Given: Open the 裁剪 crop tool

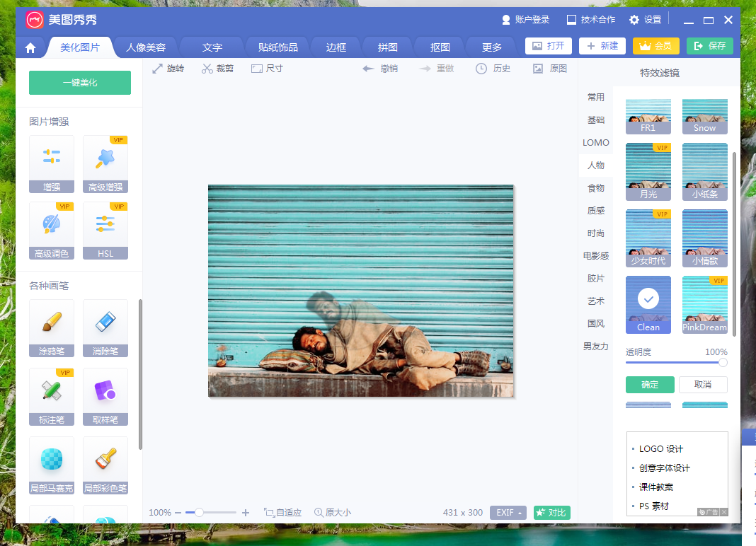Looking at the screenshot, I should [217, 68].
